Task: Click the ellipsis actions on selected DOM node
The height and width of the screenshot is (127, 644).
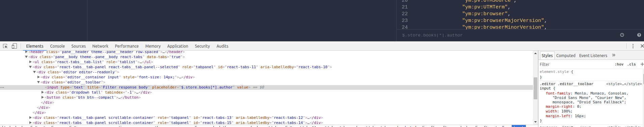Action: [2, 87]
